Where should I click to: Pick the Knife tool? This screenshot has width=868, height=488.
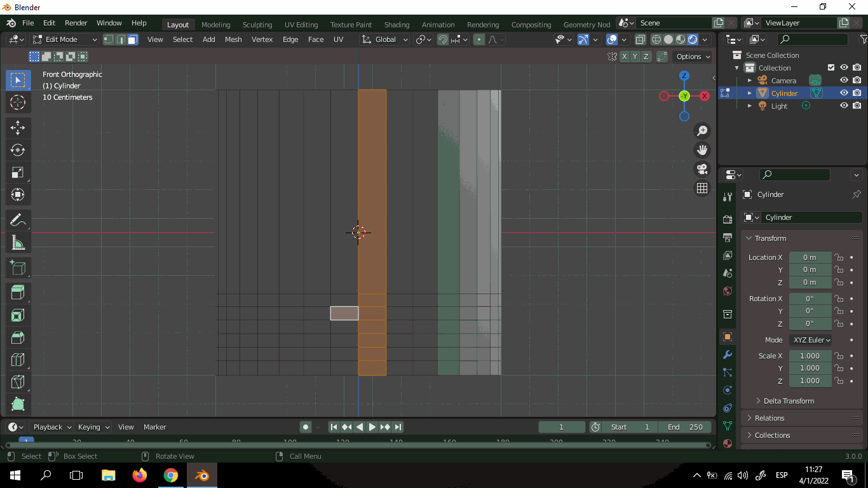click(x=18, y=382)
